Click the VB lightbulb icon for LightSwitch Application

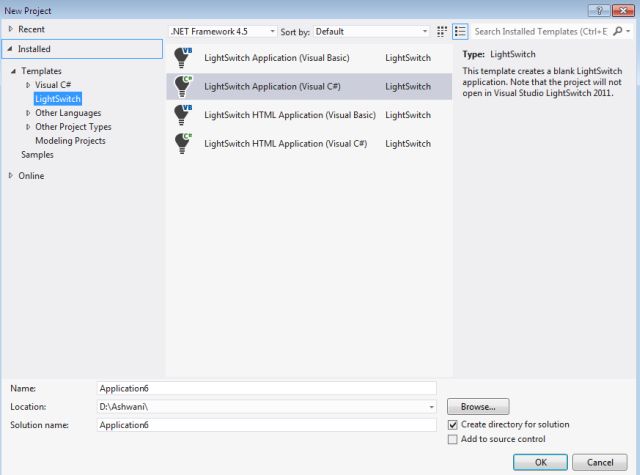(182, 58)
